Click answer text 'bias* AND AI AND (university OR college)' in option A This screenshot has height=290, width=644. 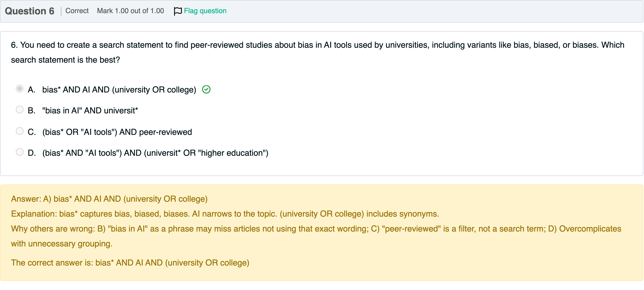pyautogui.click(x=119, y=90)
